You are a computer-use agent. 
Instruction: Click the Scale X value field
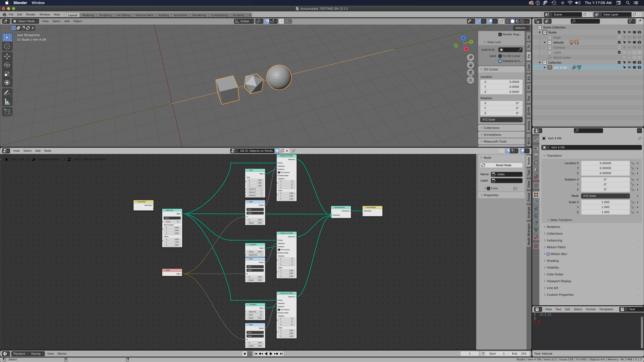(605, 202)
